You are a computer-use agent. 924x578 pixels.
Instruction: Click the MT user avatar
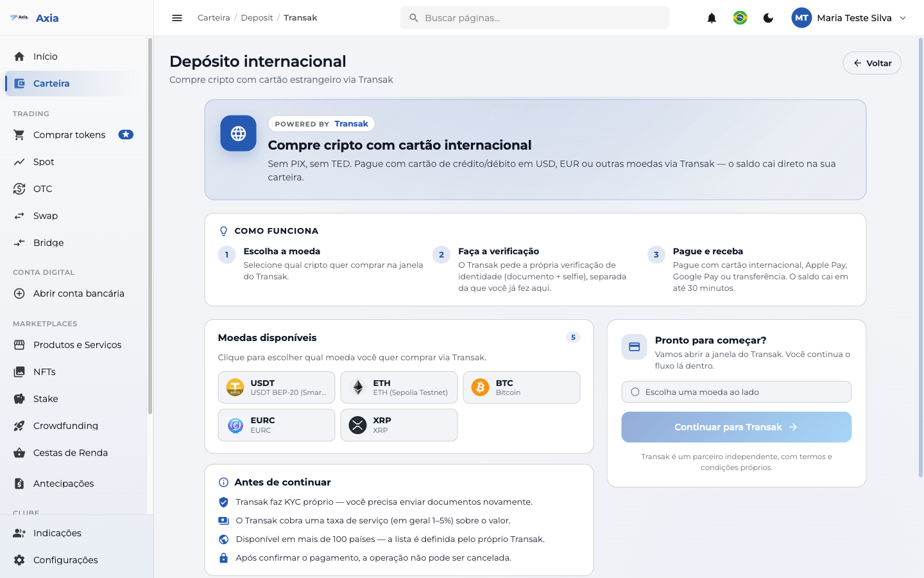coord(801,18)
